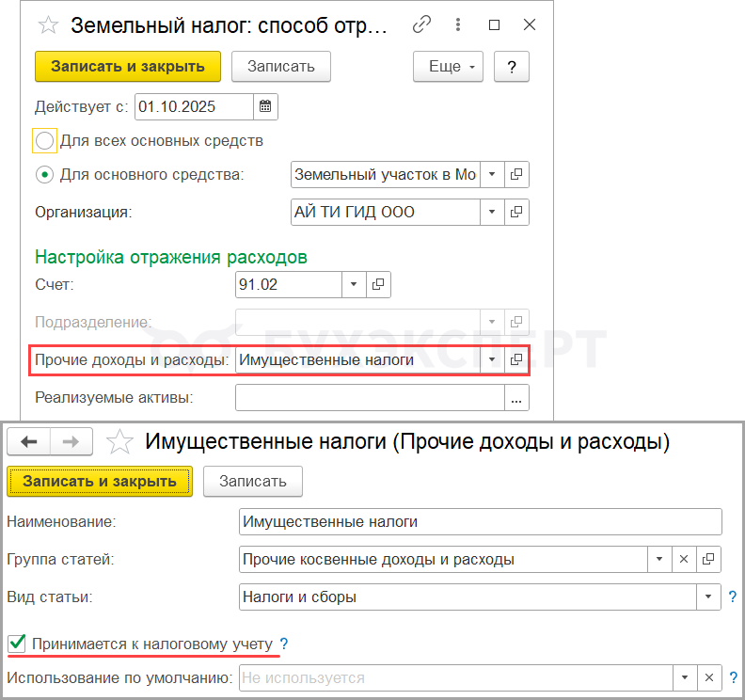The image size is (745, 700).
Task: Show help for 'Использование по умолчанию'
Action: pyautogui.click(x=733, y=677)
